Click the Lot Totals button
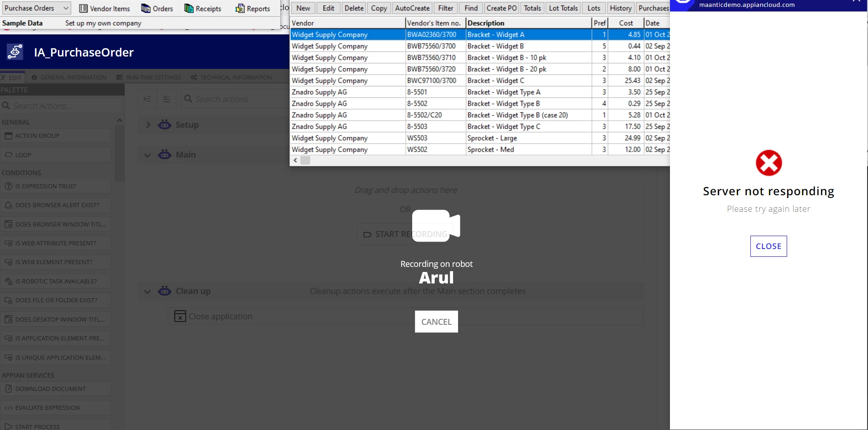 [563, 8]
